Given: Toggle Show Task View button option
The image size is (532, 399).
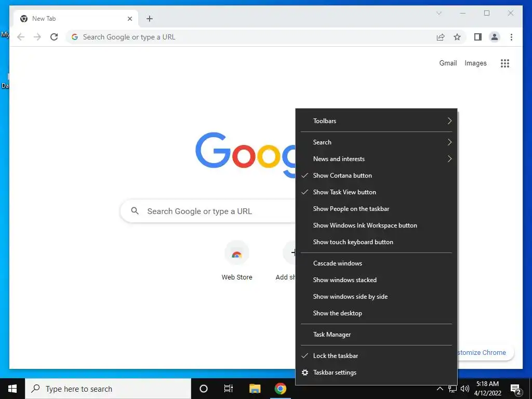Looking at the screenshot, I should click(376, 192).
